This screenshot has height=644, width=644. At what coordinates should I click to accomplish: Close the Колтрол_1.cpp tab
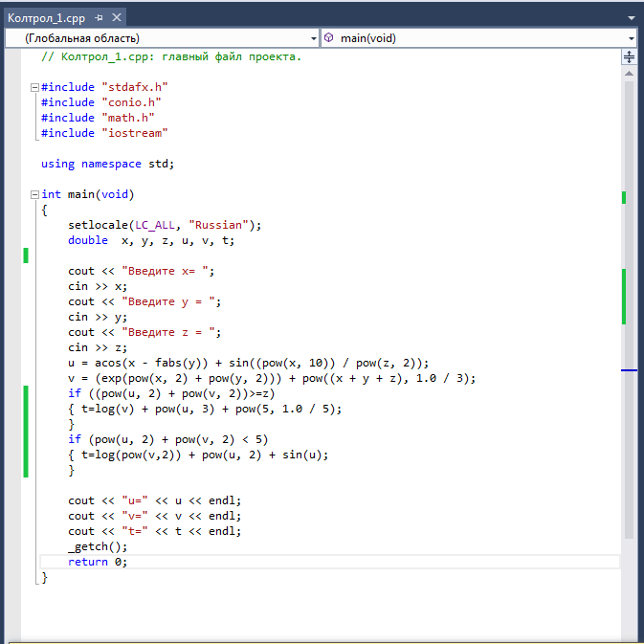pos(117,17)
